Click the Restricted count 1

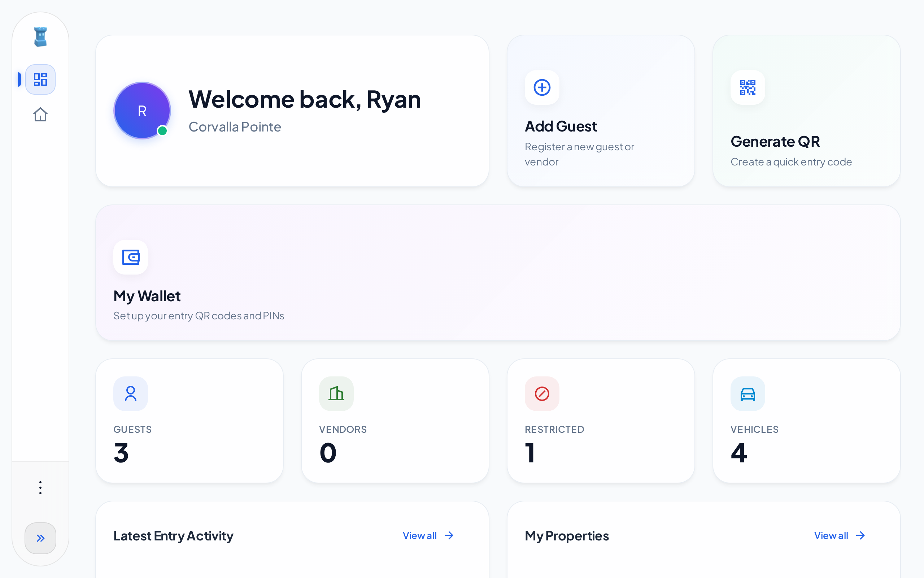coord(529,453)
